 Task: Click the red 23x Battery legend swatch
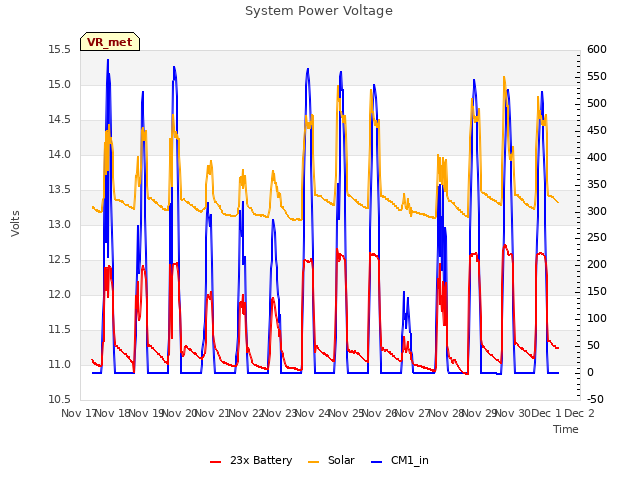pyautogui.click(x=216, y=462)
